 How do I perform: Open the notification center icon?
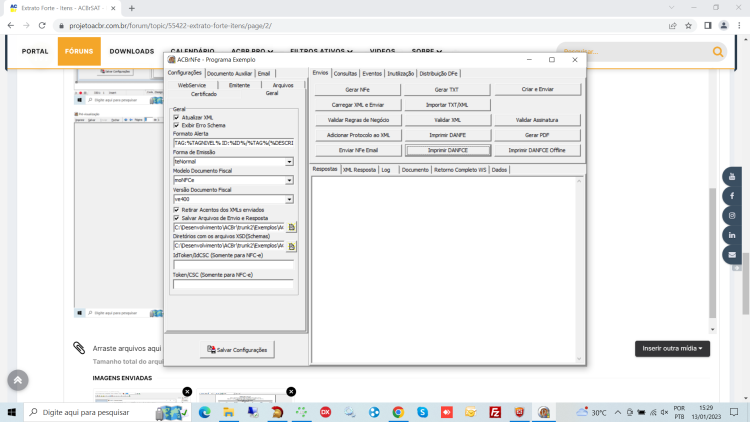(x=734, y=412)
